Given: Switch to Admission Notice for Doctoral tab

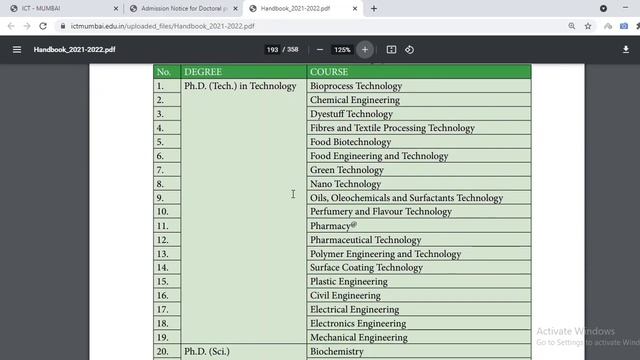Looking at the screenshot, I should pyautogui.click(x=183, y=9).
